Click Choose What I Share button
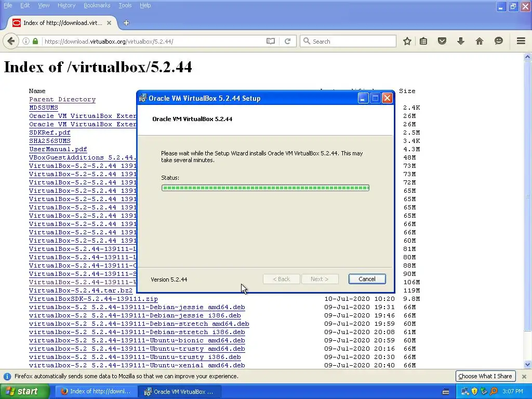 [x=485, y=376]
